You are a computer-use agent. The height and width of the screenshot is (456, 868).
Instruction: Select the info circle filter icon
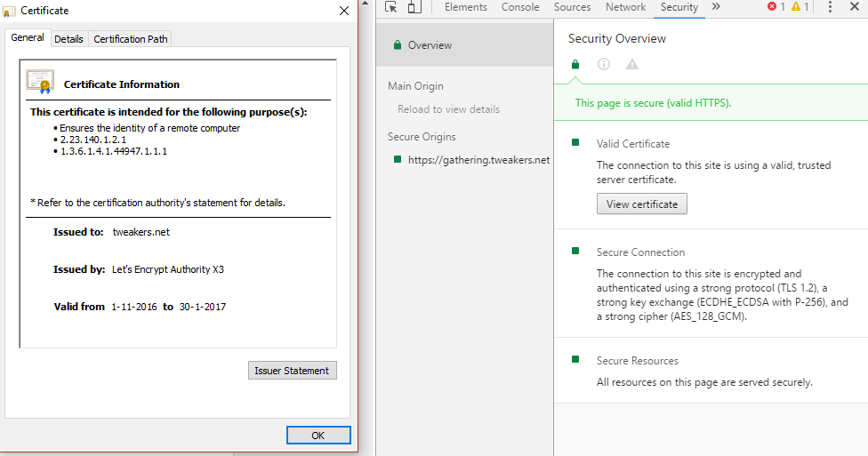click(x=604, y=64)
